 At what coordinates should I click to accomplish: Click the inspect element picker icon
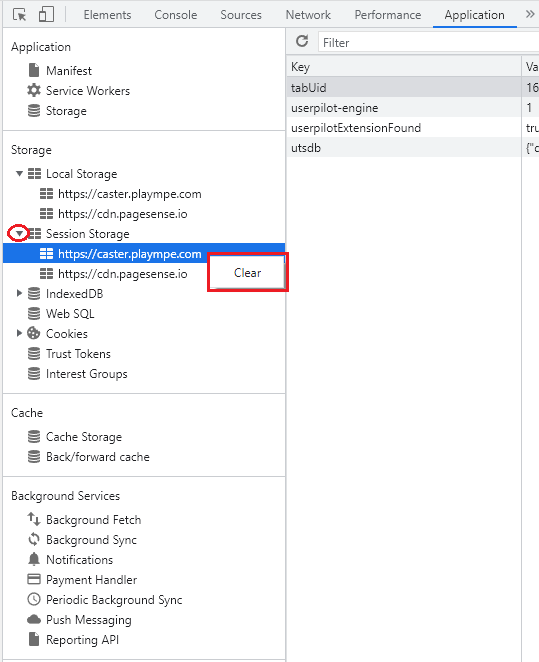19,15
